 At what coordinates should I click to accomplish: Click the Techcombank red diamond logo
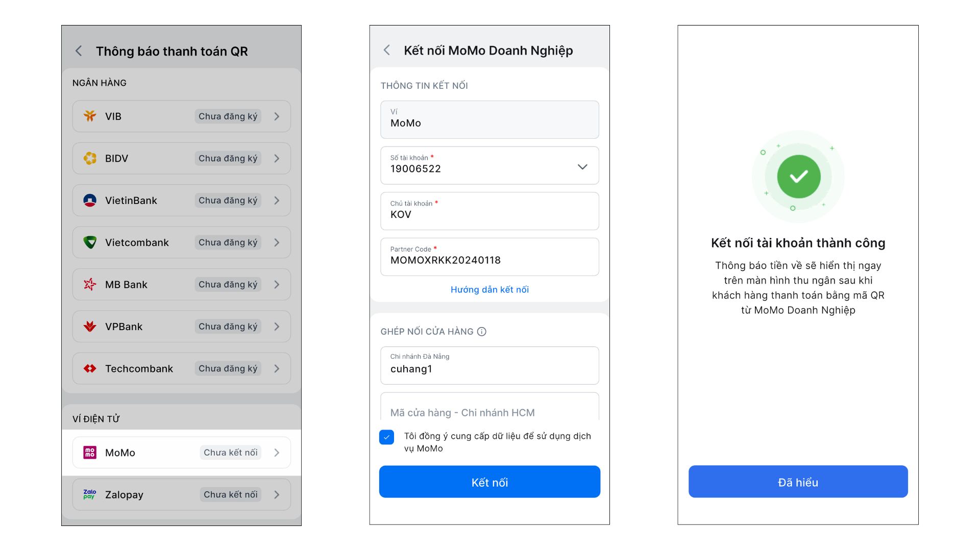click(90, 368)
